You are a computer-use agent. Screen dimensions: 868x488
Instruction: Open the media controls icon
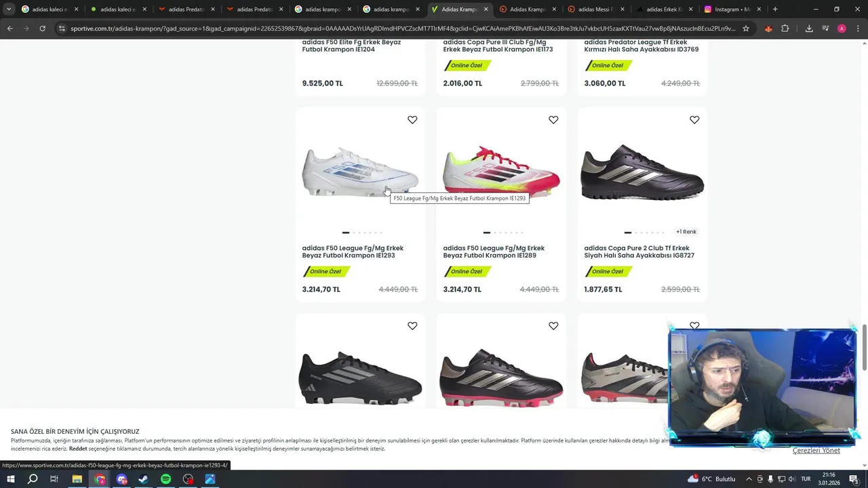coord(825,28)
